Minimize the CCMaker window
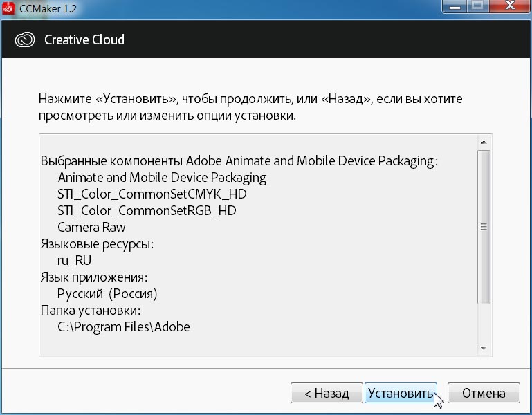The width and height of the screenshot is (532, 415). click(x=455, y=6)
